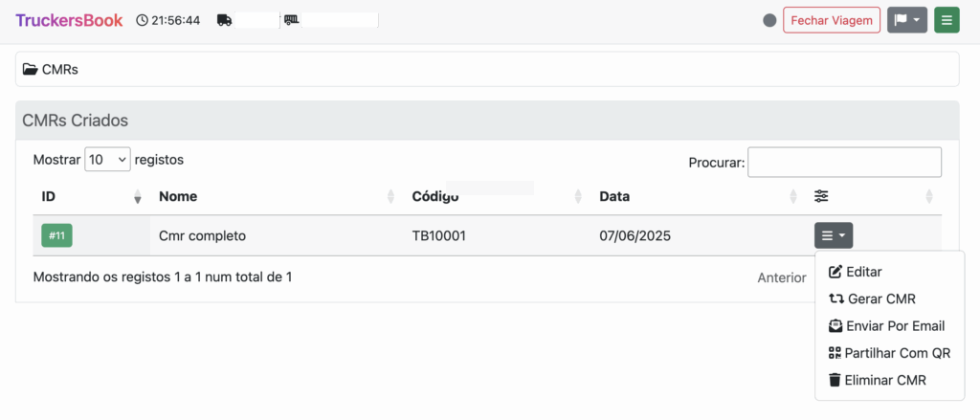This screenshot has width=980, height=420.
Task: Click the trailer icon in header
Action: click(292, 20)
